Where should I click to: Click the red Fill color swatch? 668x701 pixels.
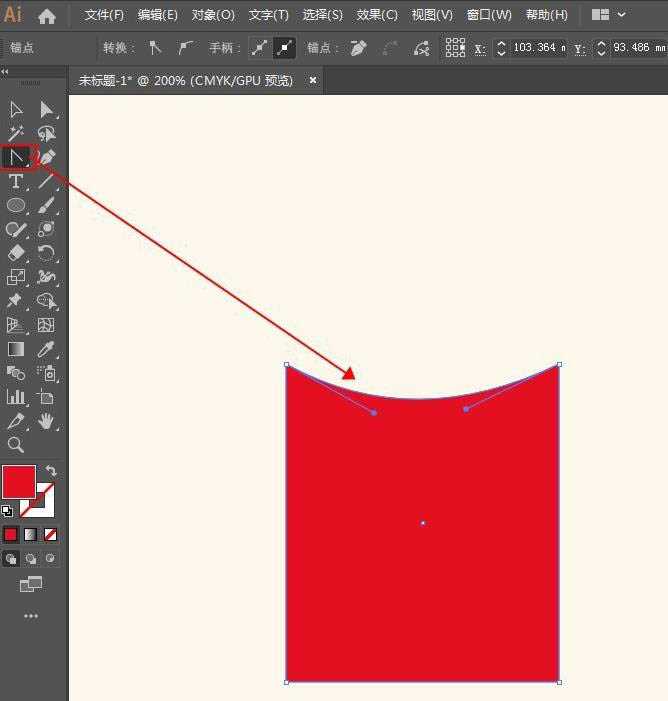coord(18,481)
